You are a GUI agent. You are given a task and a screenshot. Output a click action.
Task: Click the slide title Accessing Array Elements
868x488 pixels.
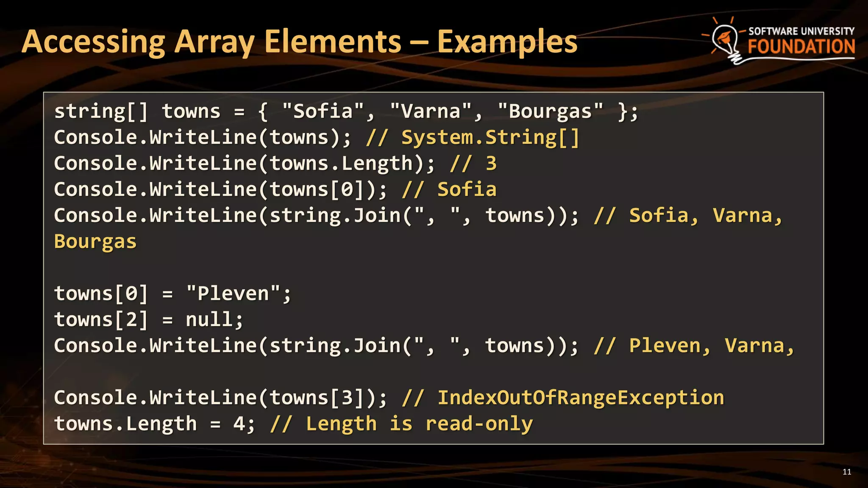pyautogui.click(x=299, y=42)
